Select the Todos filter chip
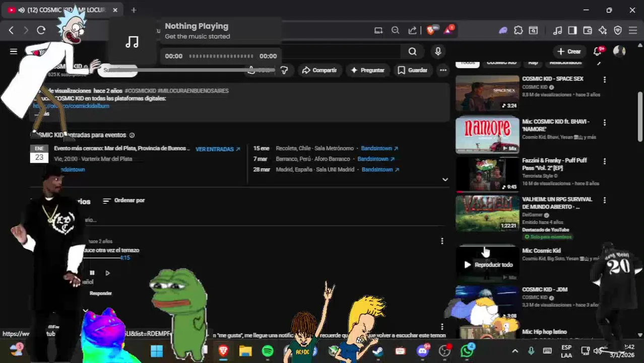Viewport: 644px width, 363px height. pos(468,63)
